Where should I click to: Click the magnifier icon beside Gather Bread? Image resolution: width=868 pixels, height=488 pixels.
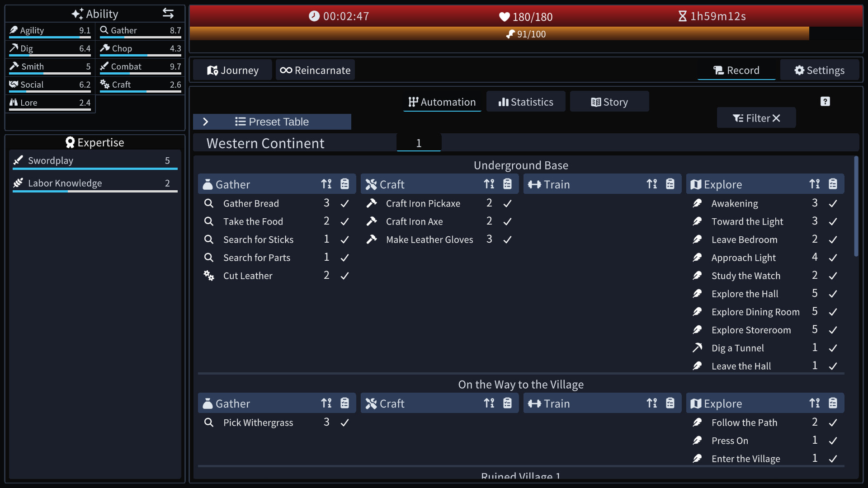pyautogui.click(x=208, y=203)
